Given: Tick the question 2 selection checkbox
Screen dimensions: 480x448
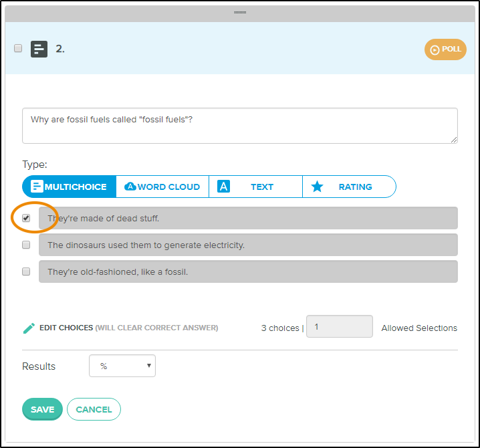Looking at the screenshot, I should [18, 48].
